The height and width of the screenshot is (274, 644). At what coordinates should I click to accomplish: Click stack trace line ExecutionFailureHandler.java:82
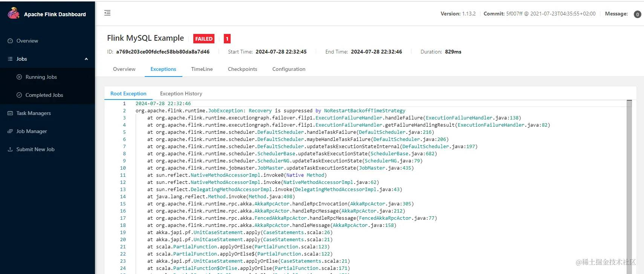pos(349,125)
